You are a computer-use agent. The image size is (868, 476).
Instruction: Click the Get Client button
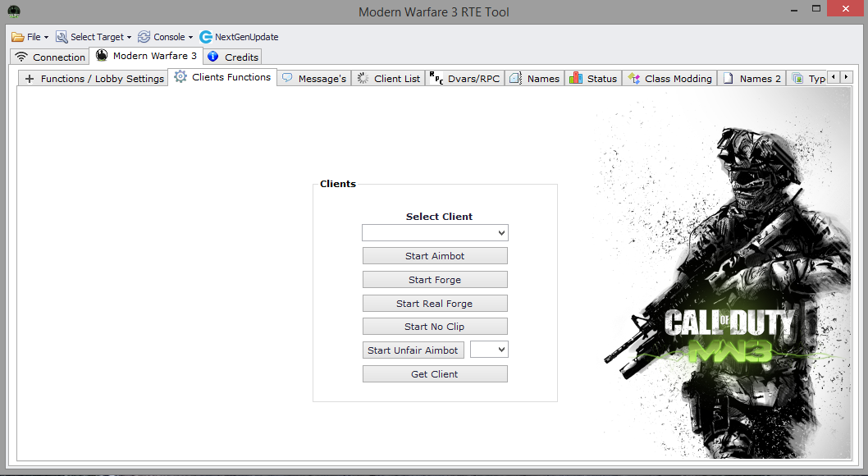pos(435,374)
